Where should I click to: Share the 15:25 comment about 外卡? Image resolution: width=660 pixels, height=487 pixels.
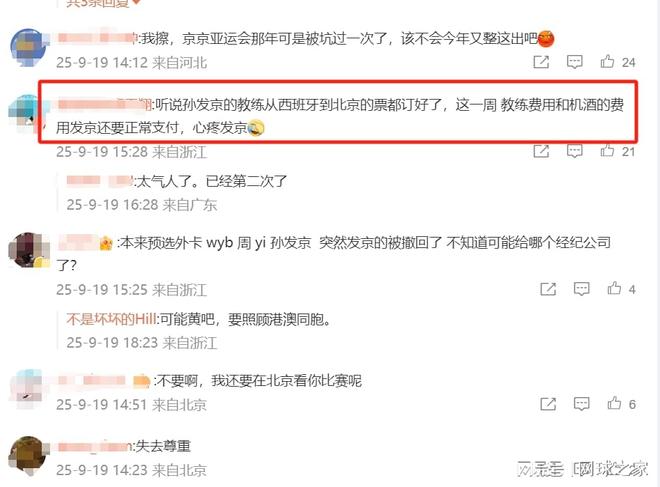pyautogui.click(x=548, y=289)
